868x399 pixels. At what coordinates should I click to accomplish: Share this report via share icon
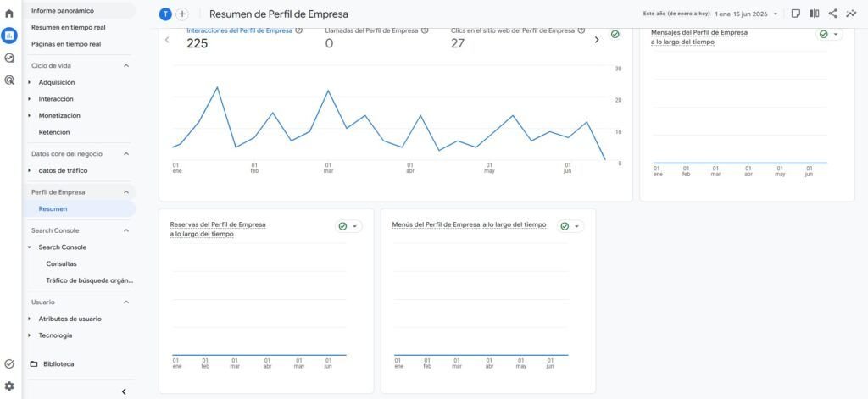832,14
